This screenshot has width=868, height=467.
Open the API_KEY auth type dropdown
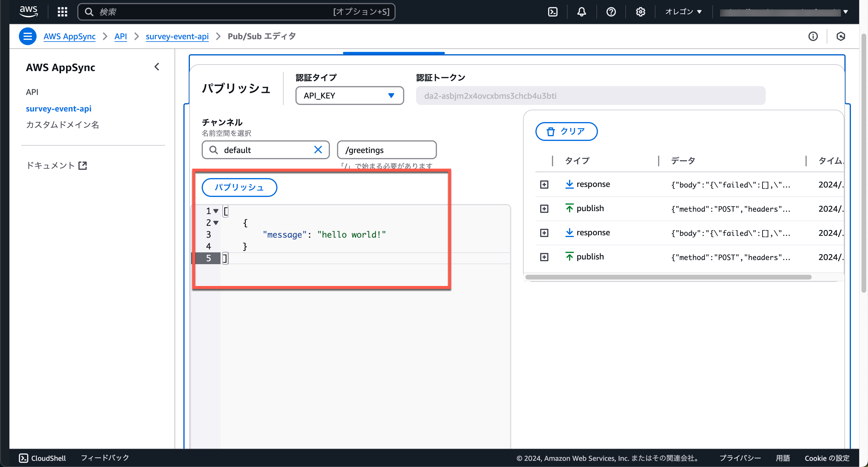(349, 96)
